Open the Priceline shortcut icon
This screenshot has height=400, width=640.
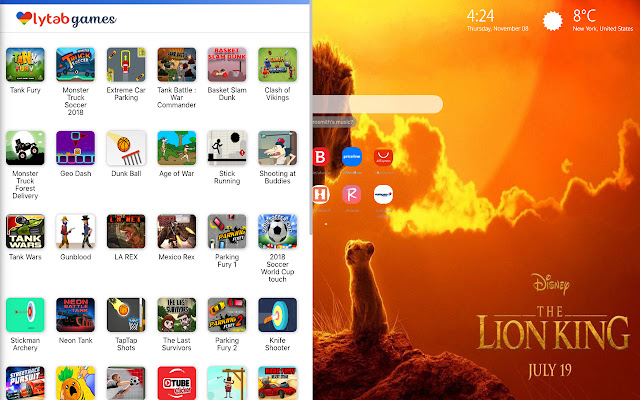(x=352, y=157)
